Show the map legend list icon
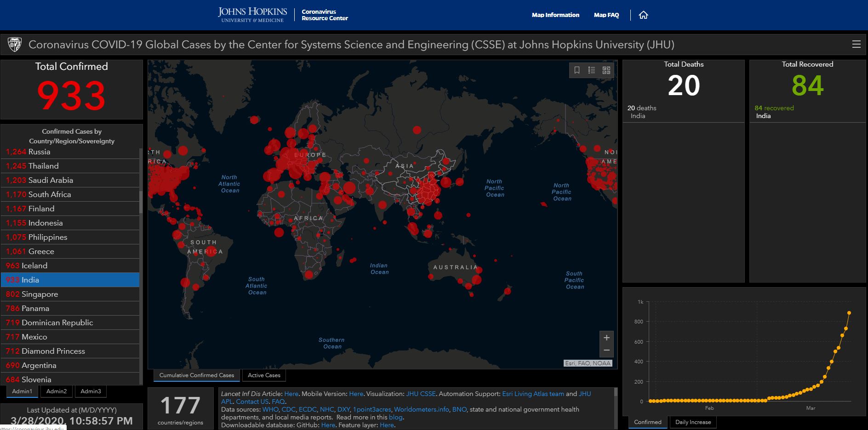Viewport: 868px width, 430px height. click(592, 70)
